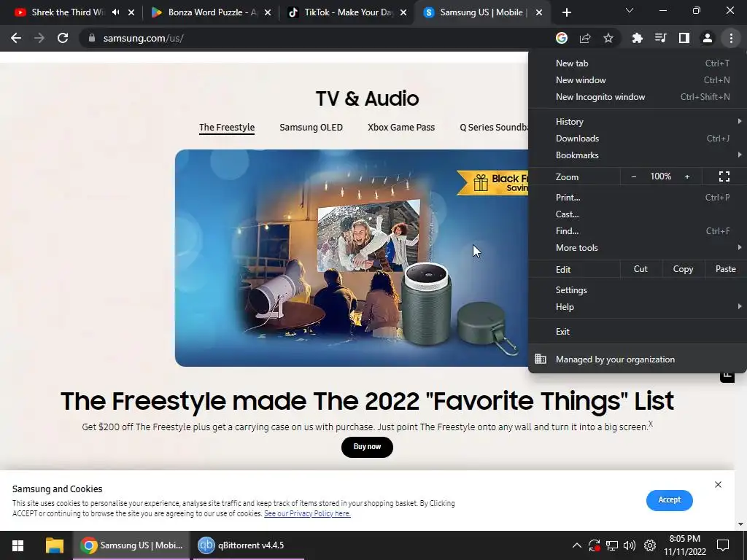747x560 pixels.
Task: Choose Find... in the menu
Action: click(638, 231)
